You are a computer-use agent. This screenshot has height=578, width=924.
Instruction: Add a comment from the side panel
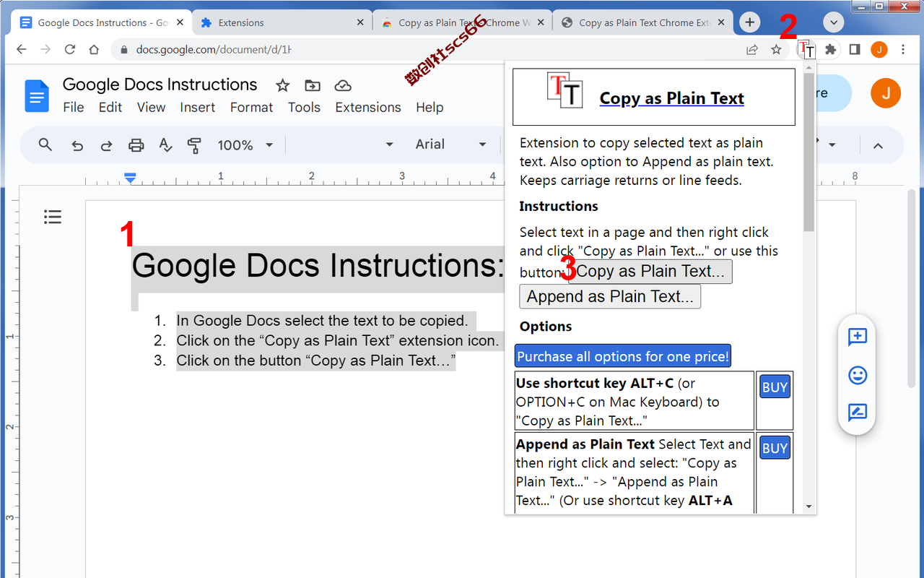pyautogui.click(x=857, y=337)
